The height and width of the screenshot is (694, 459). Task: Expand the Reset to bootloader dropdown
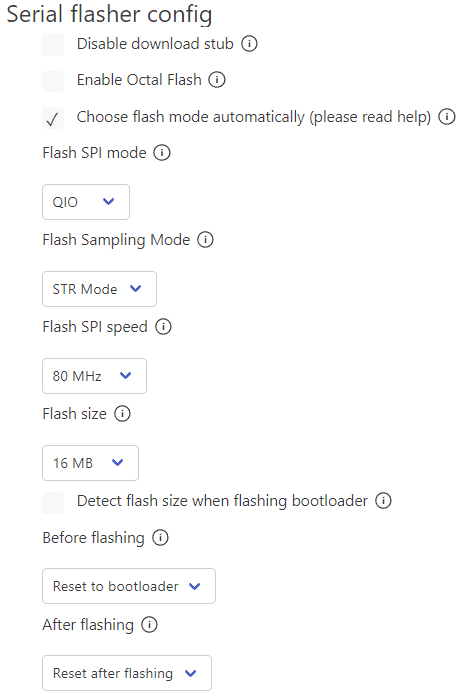129,586
